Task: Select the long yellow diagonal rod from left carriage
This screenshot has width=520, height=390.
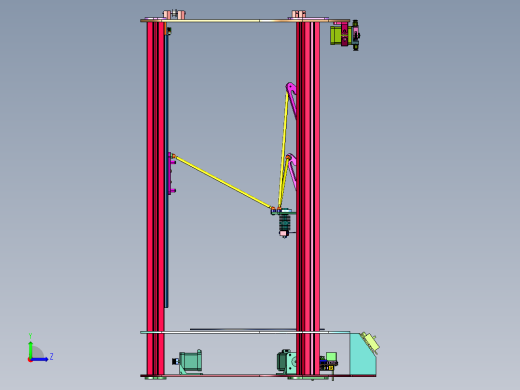Action: (223, 182)
